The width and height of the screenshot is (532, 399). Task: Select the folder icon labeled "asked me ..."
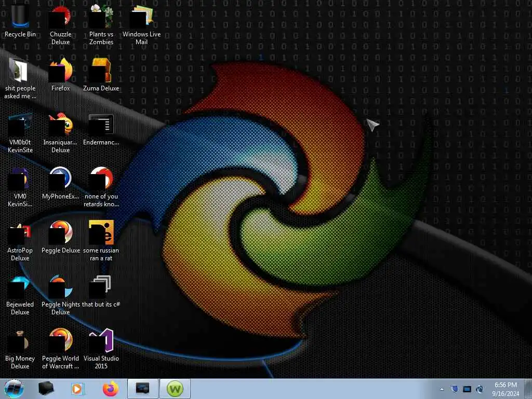click(20, 78)
